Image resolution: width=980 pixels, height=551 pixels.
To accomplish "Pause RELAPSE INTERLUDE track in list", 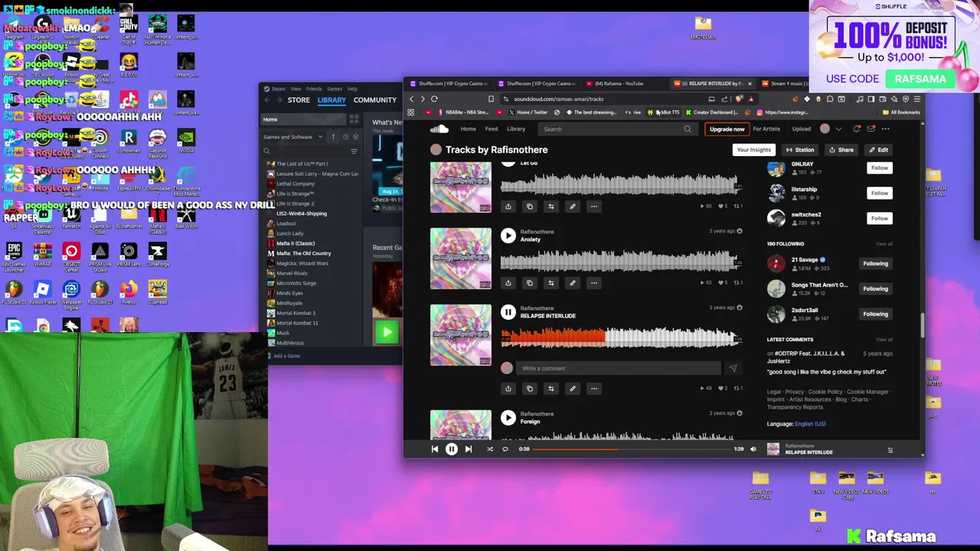I will (508, 311).
